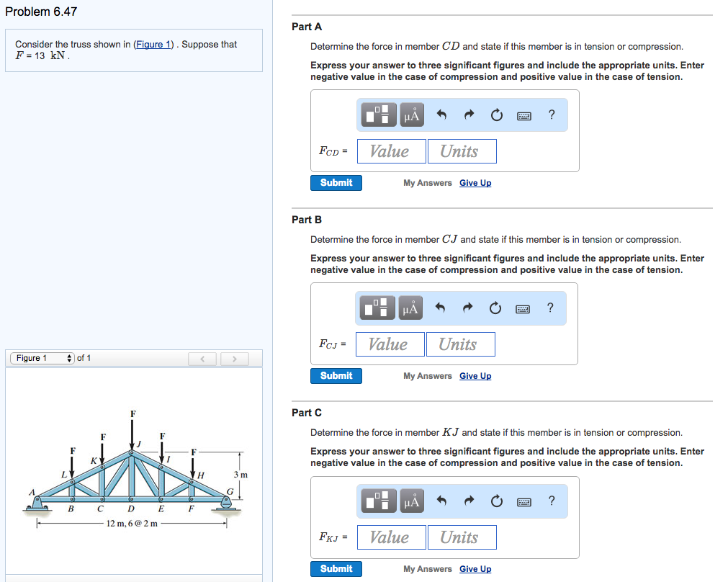
Task: Click the FCD Value input field
Action: [x=392, y=151]
